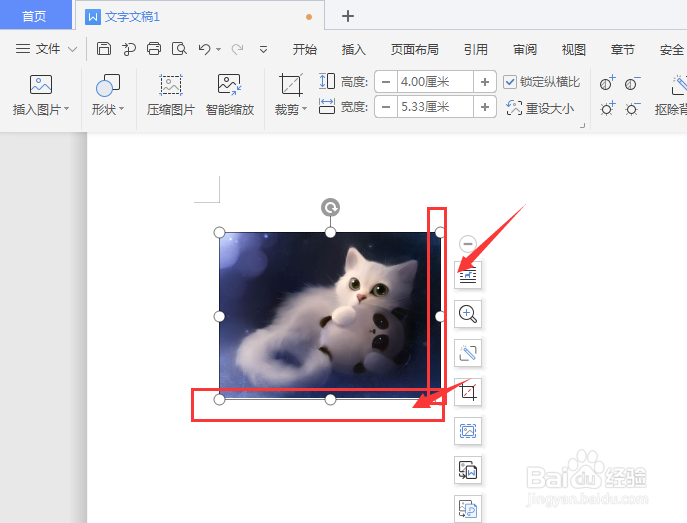This screenshot has width=687, height=523.
Task: Go to the 首页 tab
Action: click(x=34, y=16)
